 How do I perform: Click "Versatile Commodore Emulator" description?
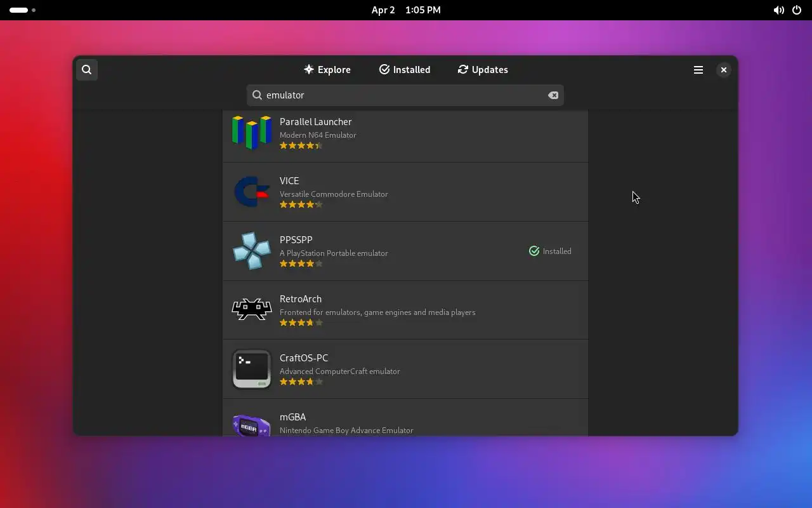(334, 194)
